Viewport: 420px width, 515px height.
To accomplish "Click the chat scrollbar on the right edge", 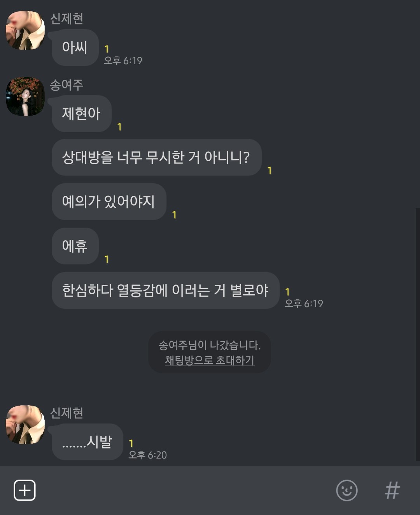I will pos(418,335).
